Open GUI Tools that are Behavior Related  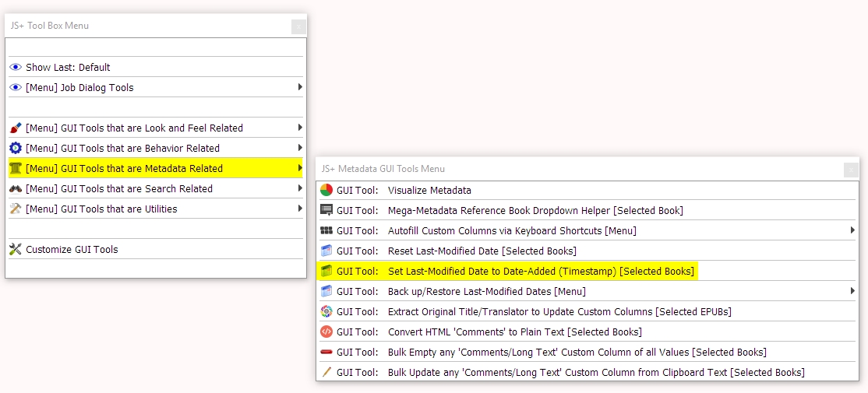[156, 148]
